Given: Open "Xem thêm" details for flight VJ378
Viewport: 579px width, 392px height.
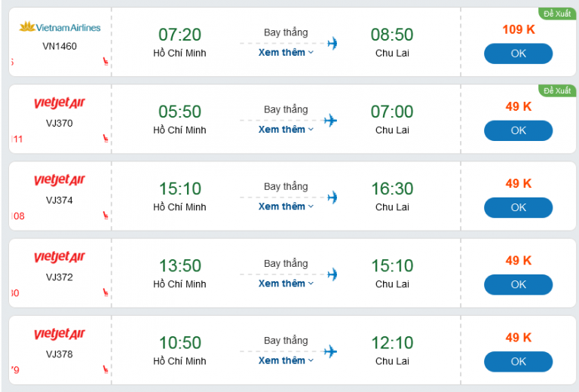Looking at the screenshot, I should pos(286,360).
